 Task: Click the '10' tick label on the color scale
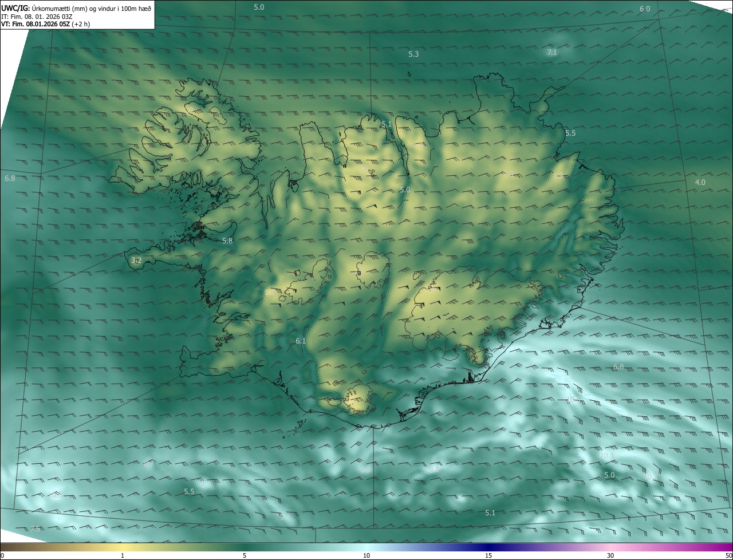click(x=366, y=555)
